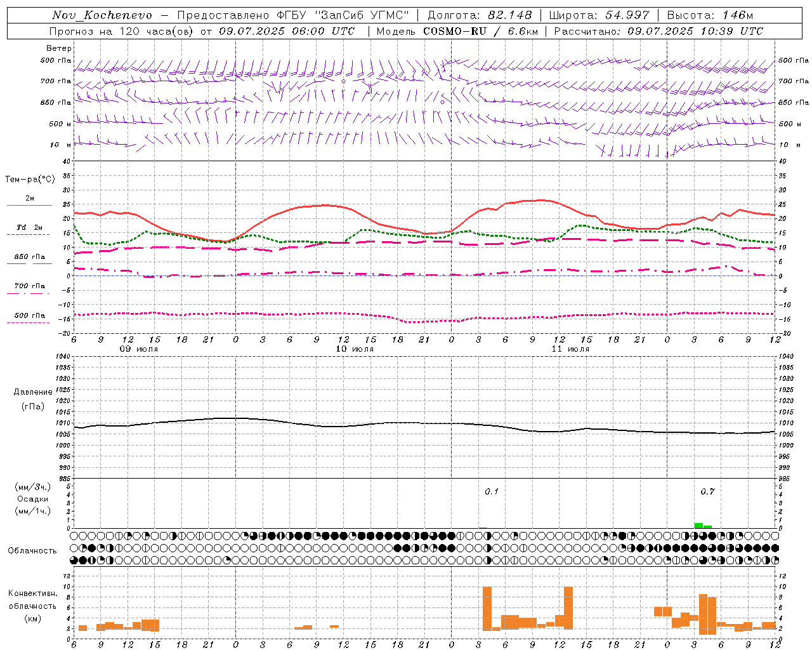812x650 pixels.
Task: Click the 'Осадки' precipitation label
Action: 33,499
